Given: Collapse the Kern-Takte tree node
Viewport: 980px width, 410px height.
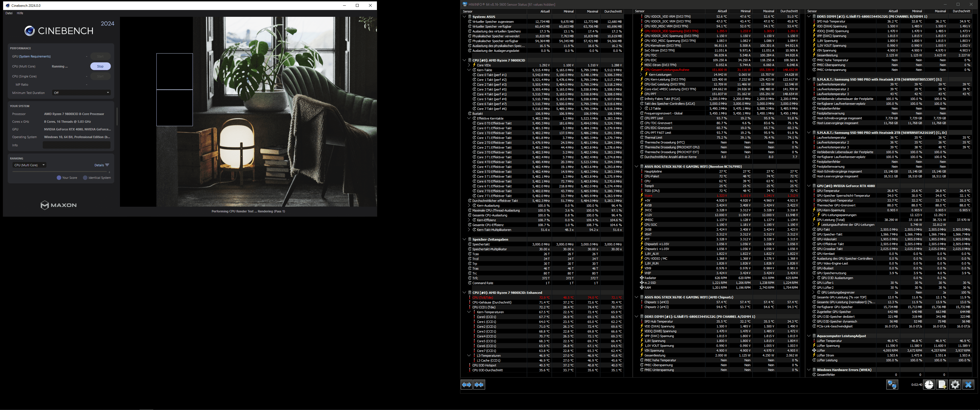Looking at the screenshot, I should (469, 70).
